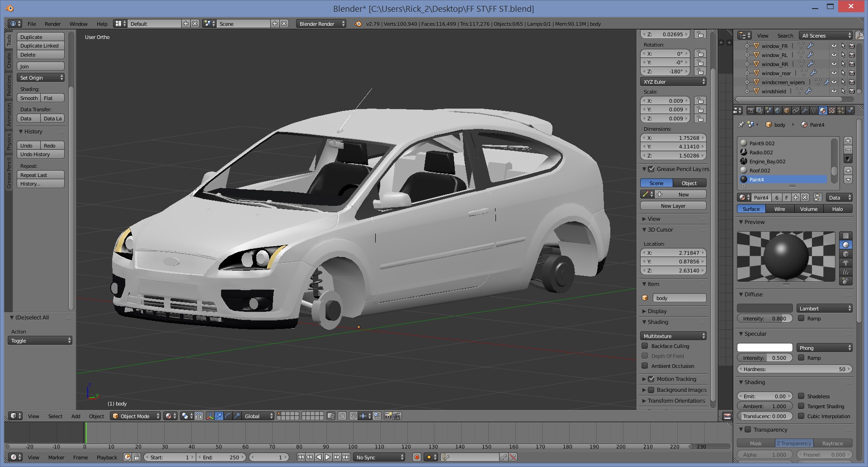868x467 pixels.
Task: Click the New Layer button
Action: (x=673, y=206)
